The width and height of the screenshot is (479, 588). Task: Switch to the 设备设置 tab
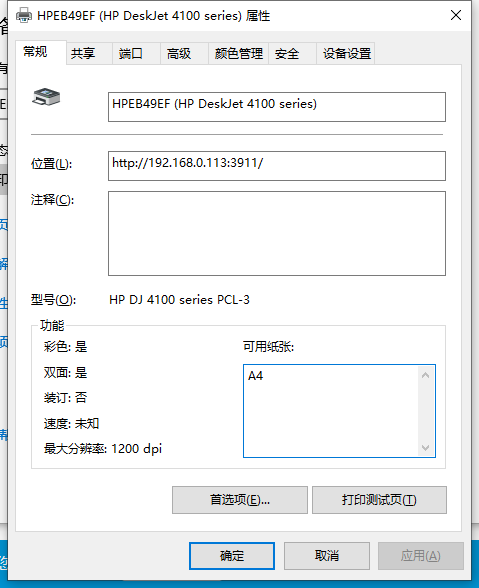point(346,54)
